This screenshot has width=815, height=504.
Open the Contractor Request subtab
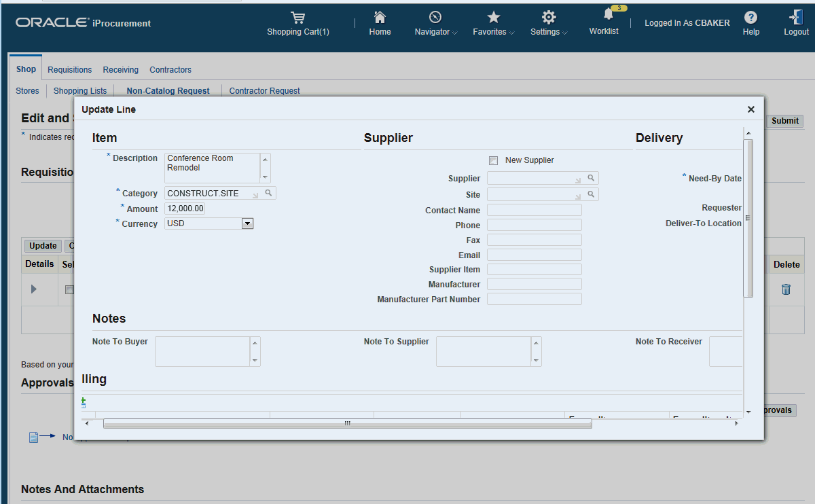265,91
